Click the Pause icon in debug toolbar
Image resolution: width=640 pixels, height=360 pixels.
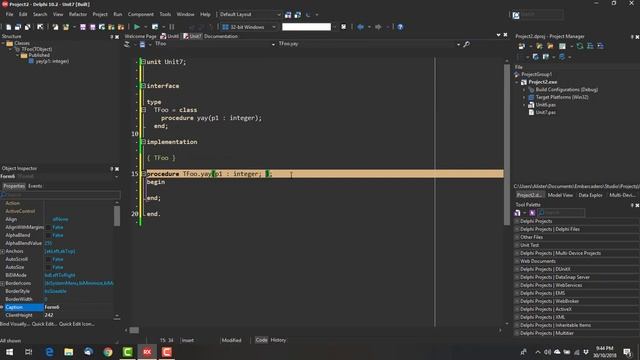[172, 27]
